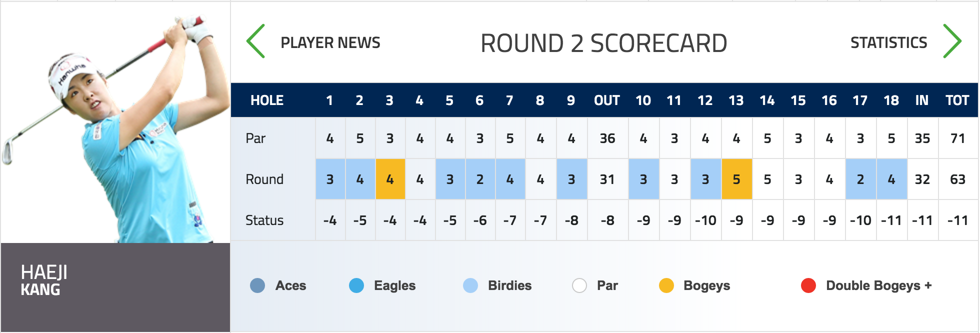
Task: Click the Par empty circle legend
Action: tap(579, 285)
